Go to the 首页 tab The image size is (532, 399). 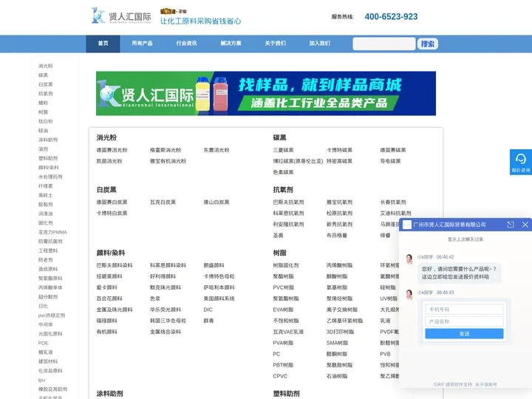click(x=103, y=44)
